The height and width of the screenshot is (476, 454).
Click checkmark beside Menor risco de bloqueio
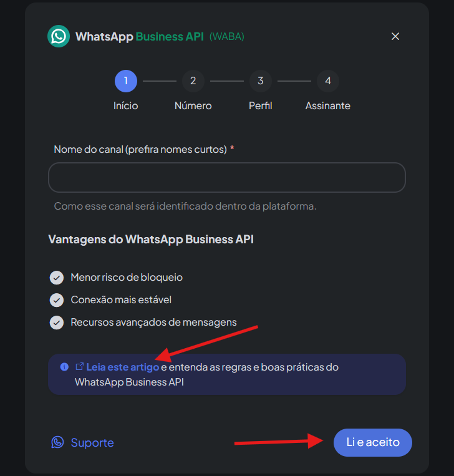[57, 278]
